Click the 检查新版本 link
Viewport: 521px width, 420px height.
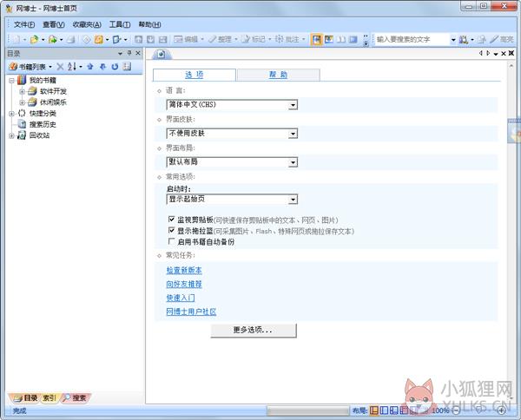pyautogui.click(x=184, y=271)
